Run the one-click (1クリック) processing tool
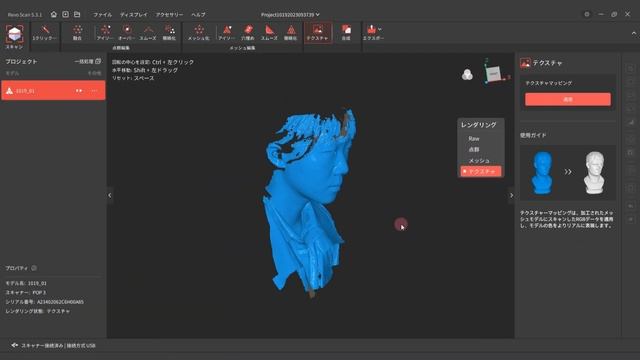This screenshot has width=640, height=360. 45,33
